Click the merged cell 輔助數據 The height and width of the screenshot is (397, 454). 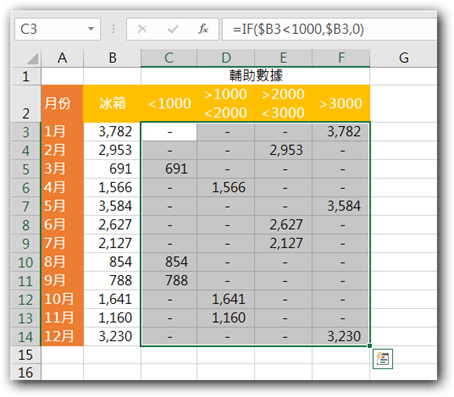coord(255,76)
